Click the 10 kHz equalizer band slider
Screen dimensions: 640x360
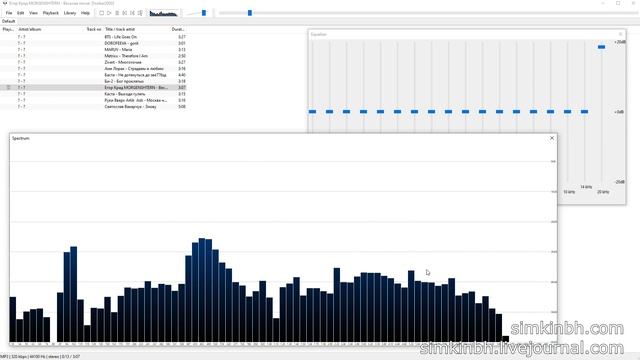click(567, 111)
